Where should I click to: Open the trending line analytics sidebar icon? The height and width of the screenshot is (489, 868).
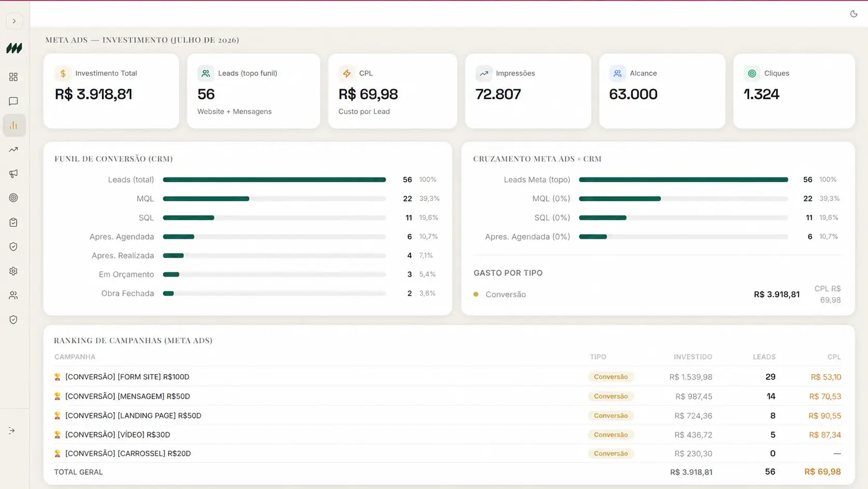point(13,150)
